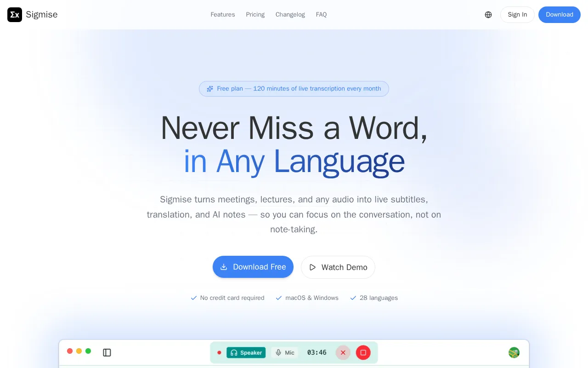This screenshot has width=588, height=368.
Task: Click the Sigmise logo icon
Action: [15, 15]
